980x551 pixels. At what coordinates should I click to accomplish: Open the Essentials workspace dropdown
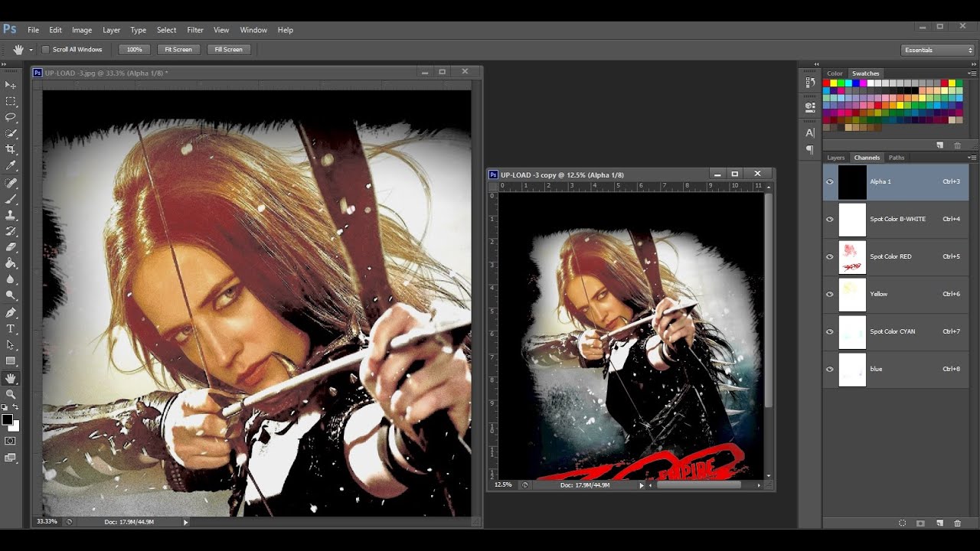(938, 50)
